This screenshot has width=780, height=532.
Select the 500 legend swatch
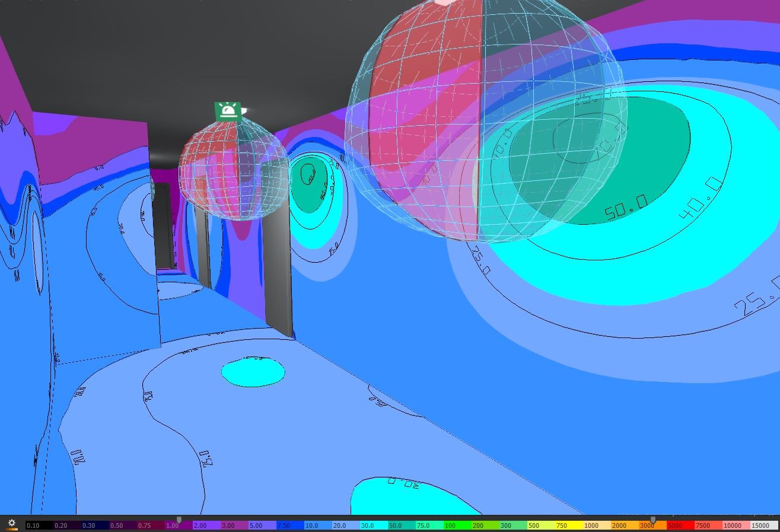(x=540, y=525)
